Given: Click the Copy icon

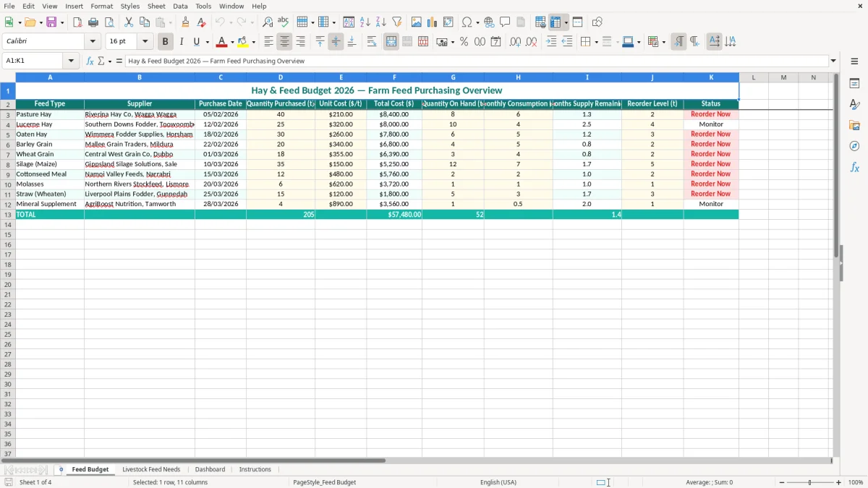Looking at the screenshot, I should (x=145, y=22).
